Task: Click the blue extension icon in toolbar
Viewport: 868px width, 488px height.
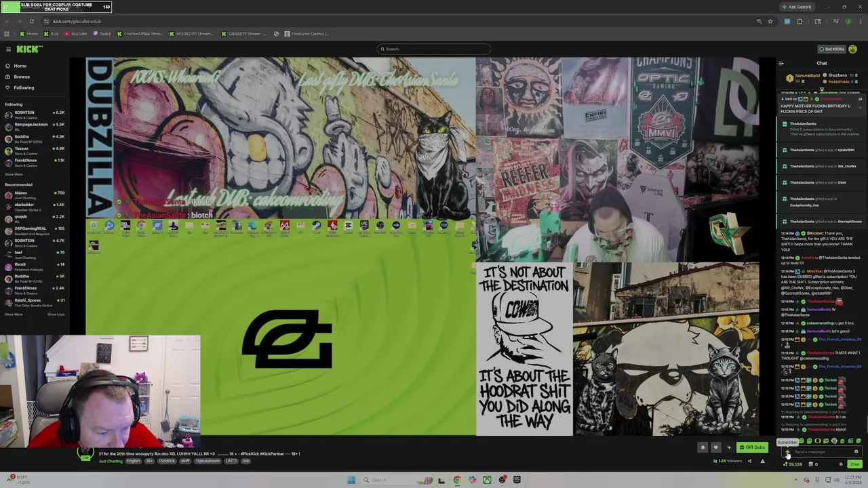Action: [x=787, y=21]
